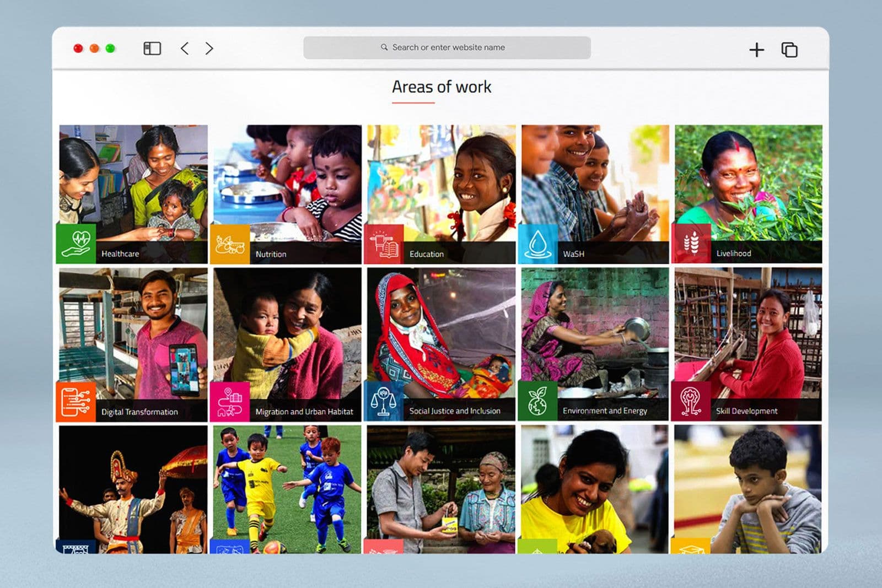Click the crimson Livelihood wheat icon
Image resolution: width=882 pixels, height=588 pixels.
[x=691, y=244]
